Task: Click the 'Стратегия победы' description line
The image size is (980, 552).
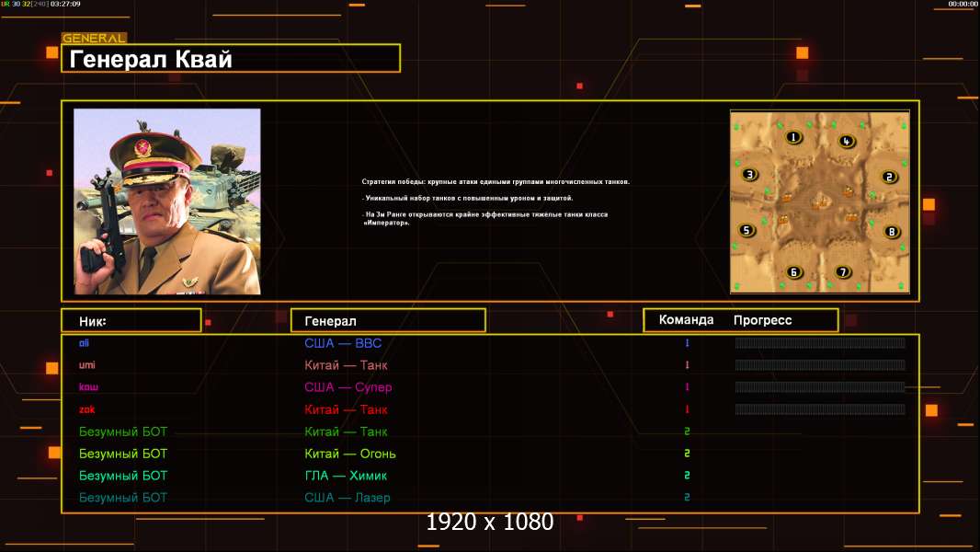Action: pyautogui.click(x=496, y=182)
